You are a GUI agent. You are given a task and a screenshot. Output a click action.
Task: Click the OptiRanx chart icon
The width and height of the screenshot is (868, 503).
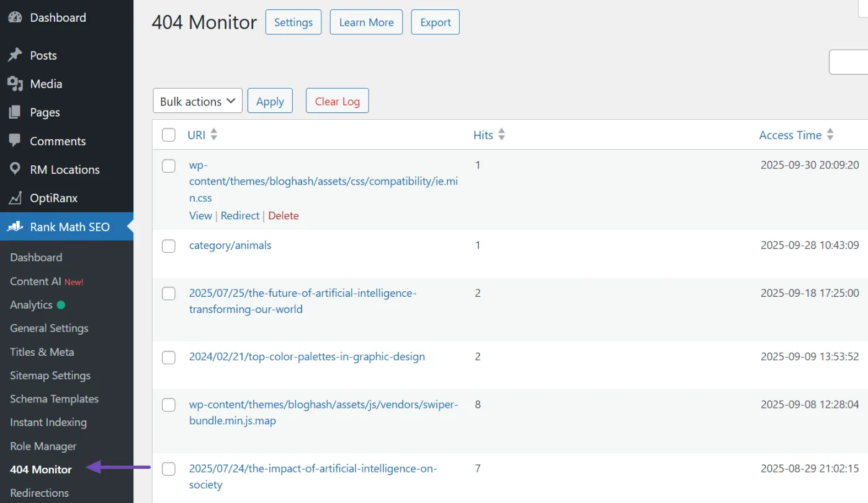15,198
